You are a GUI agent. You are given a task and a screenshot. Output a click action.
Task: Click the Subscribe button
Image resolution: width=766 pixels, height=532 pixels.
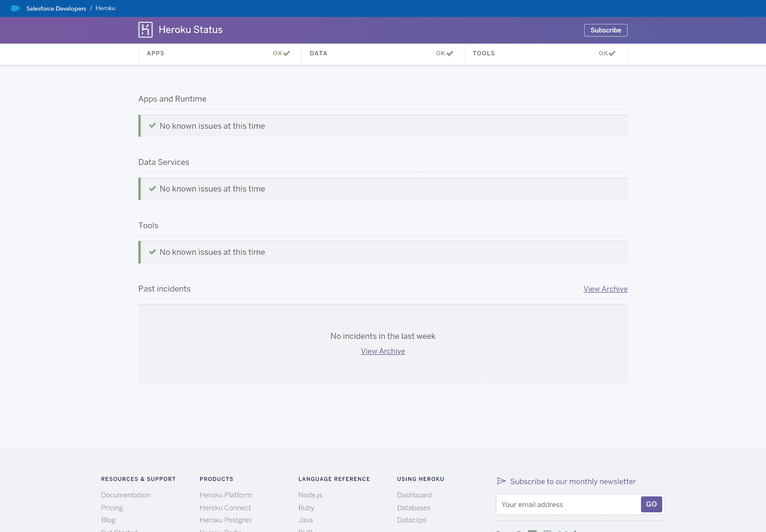(x=605, y=30)
